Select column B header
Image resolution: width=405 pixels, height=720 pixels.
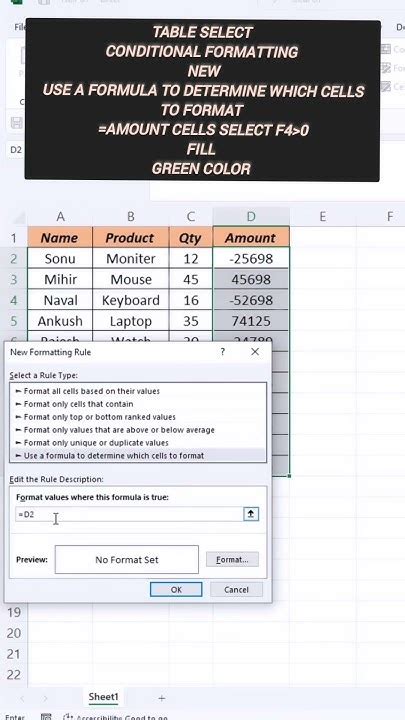pyautogui.click(x=130, y=216)
